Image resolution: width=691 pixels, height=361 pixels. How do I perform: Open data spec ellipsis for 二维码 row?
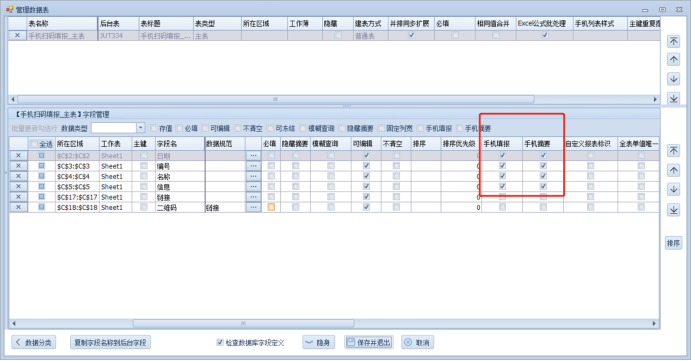tap(253, 207)
